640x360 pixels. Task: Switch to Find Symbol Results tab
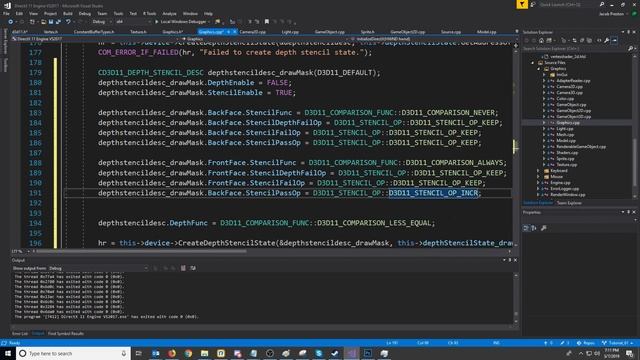pos(66,333)
